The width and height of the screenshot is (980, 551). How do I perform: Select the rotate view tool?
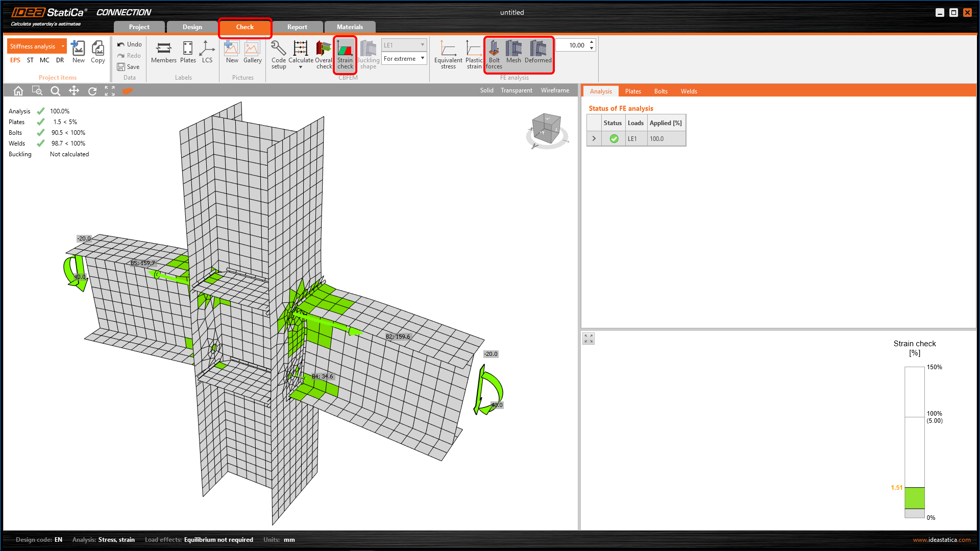coord(92,90)
